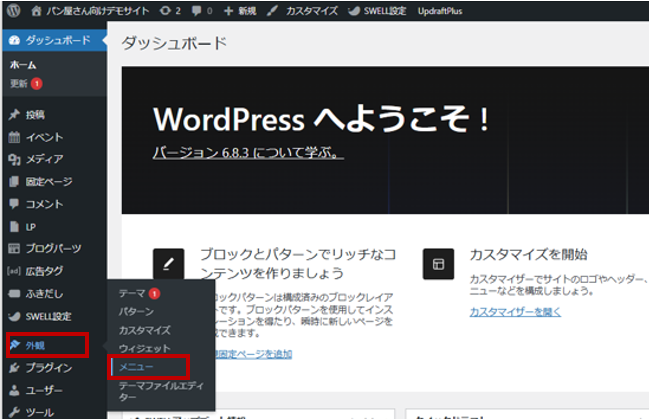Click the pencil edit icon in welcome panel
The height and width of the screenshot is (419, 649).
pyautogui.click(x=168, y=264)
